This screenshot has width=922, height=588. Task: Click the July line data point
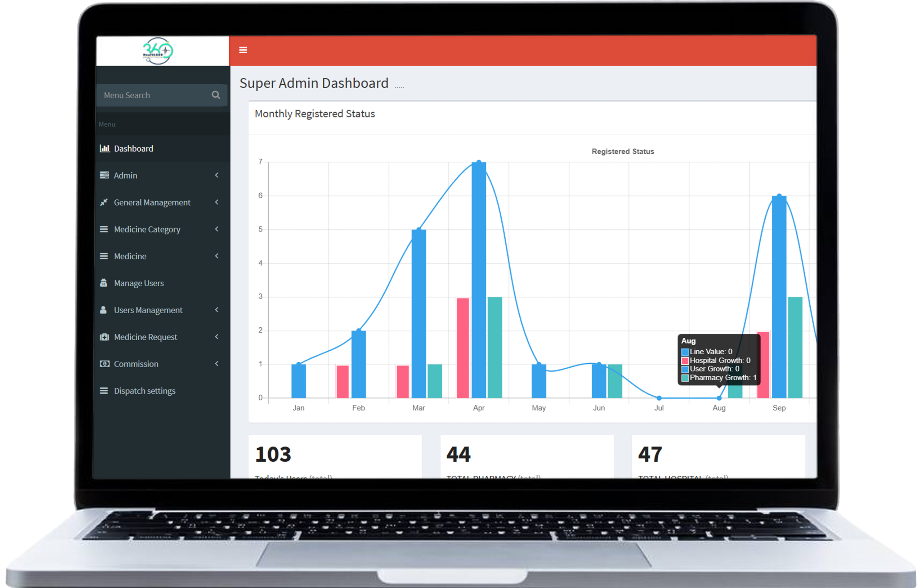659,398
